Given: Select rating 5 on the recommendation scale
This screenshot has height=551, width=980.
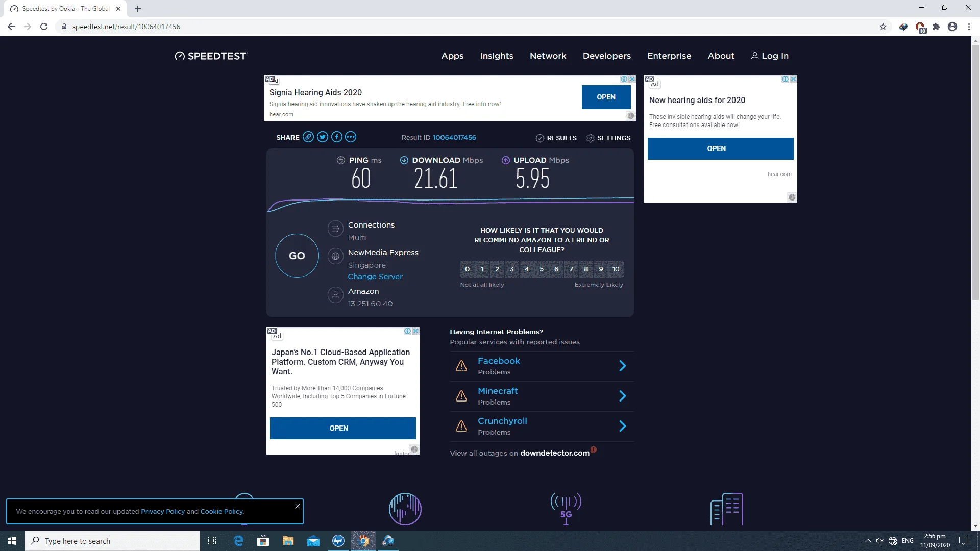Looking at the screenshot, I should [542, 269].
